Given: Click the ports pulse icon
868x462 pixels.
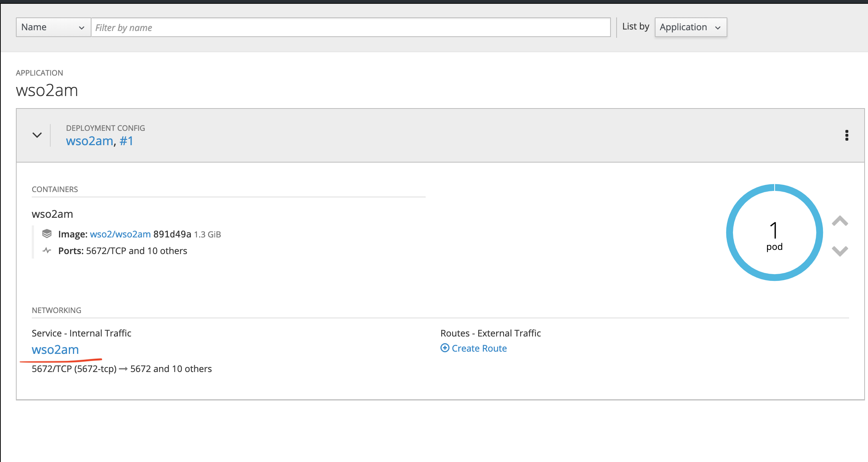Looking at the screenshot, I should pyautogui.click(x=47, y=250).
